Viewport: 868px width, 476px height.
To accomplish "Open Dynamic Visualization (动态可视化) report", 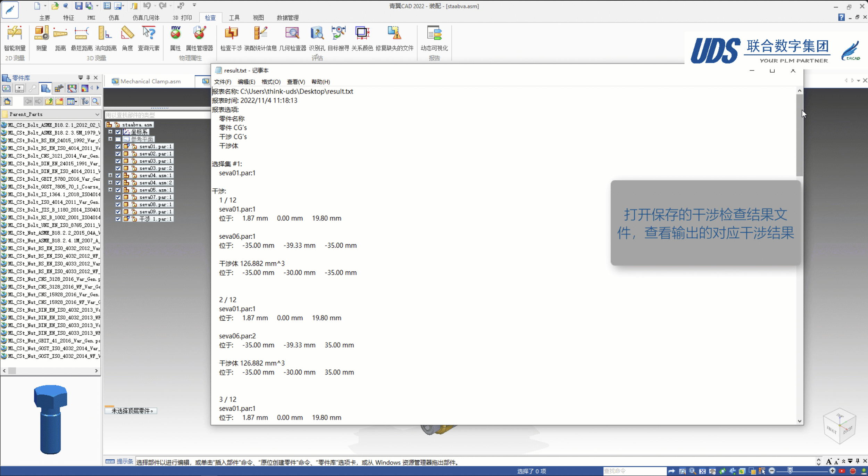I will tap(434, 39).
